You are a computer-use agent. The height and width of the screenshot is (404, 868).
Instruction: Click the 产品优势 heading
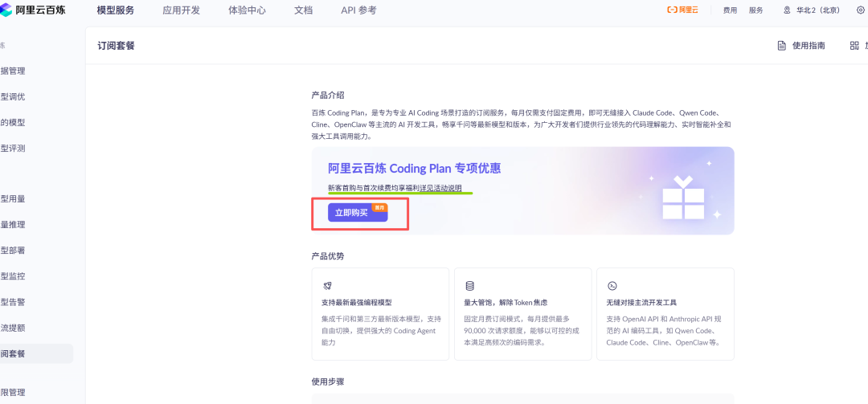tap(328, 255)
